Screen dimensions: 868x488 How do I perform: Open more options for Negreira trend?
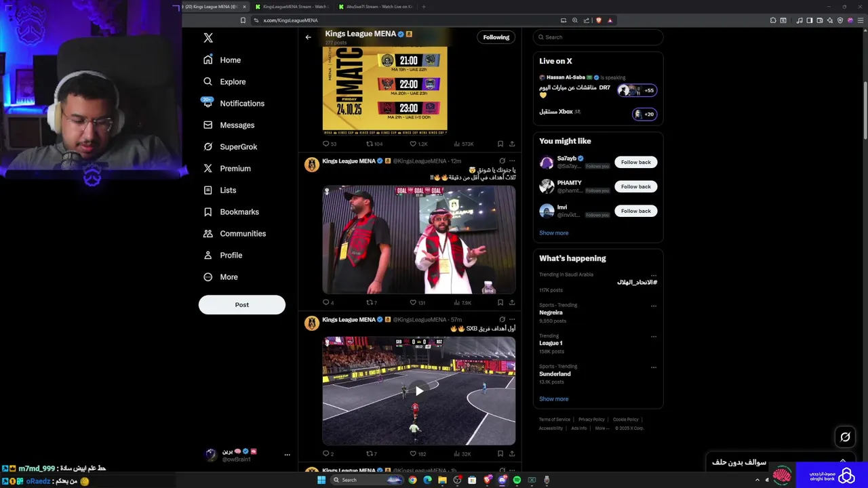coord(654,306)
